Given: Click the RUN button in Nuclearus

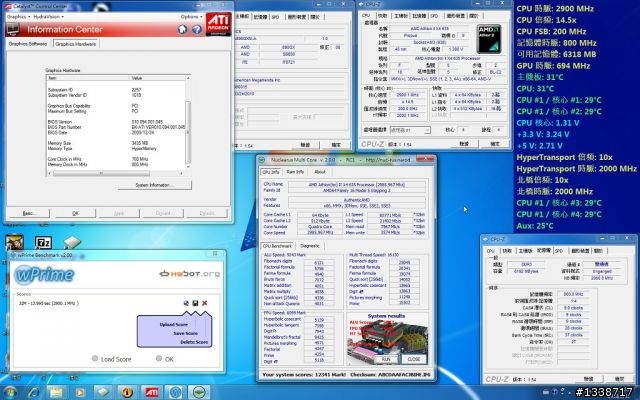Looking at the screenshot, I should coord(386,359).
